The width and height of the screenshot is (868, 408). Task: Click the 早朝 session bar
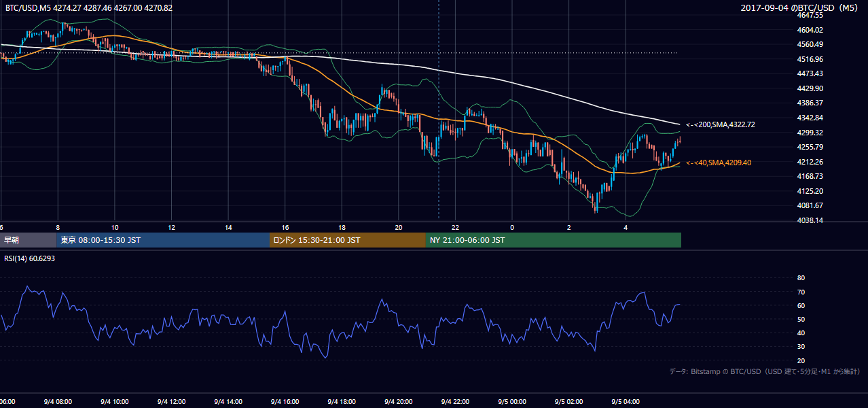point(28,240)
